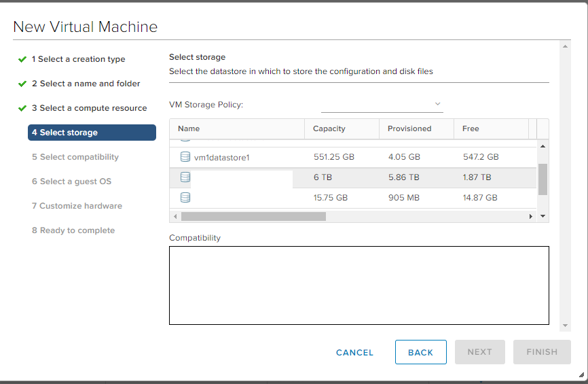
Task: Click step 7 Customize hardware
Action: pyautogui.click(x=77, y=206)
